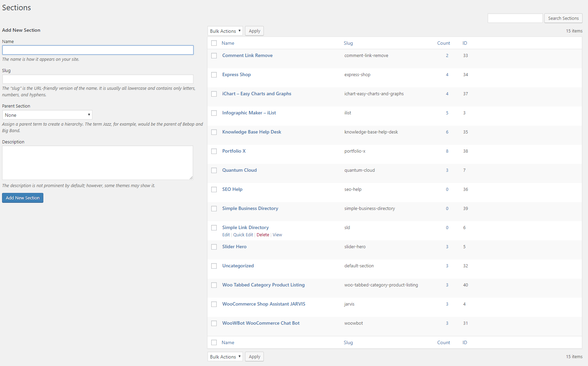Sort by the Count column header at top
Image resolution: width=588 pixels, height=366 pixels.
pos(444,43)
